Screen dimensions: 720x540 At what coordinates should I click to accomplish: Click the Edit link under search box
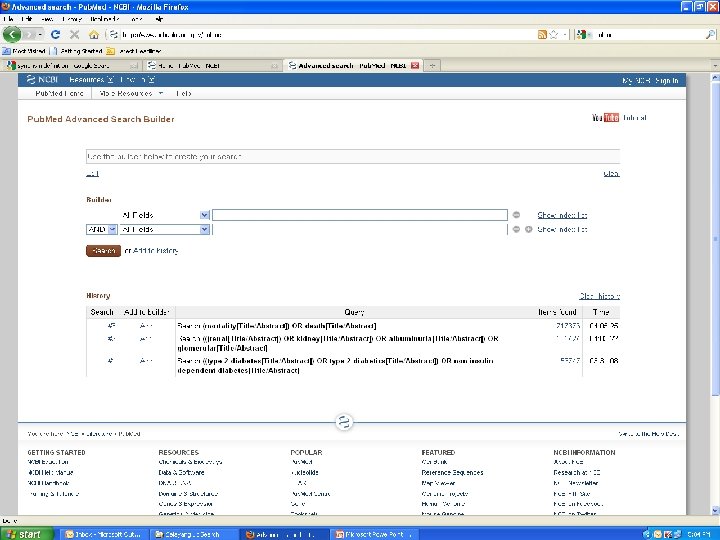(92, 174)
